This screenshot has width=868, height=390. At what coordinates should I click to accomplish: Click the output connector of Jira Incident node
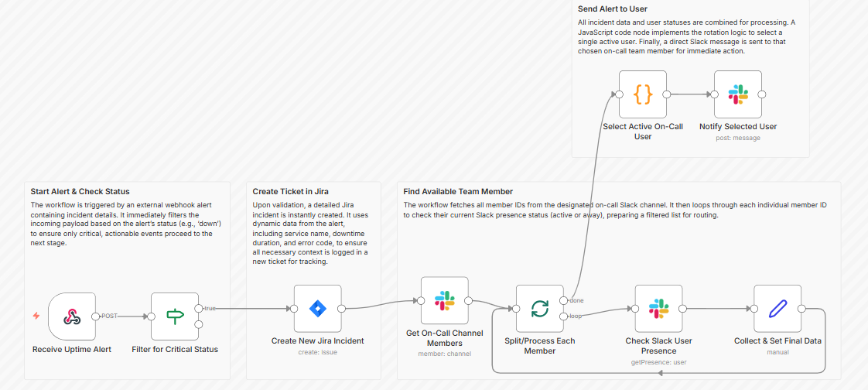[342, 309]
